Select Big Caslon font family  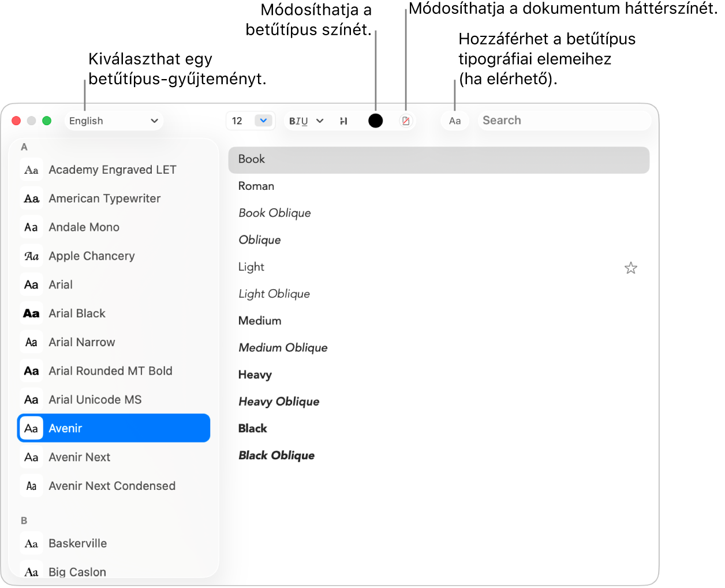click(x=114, y=570)
